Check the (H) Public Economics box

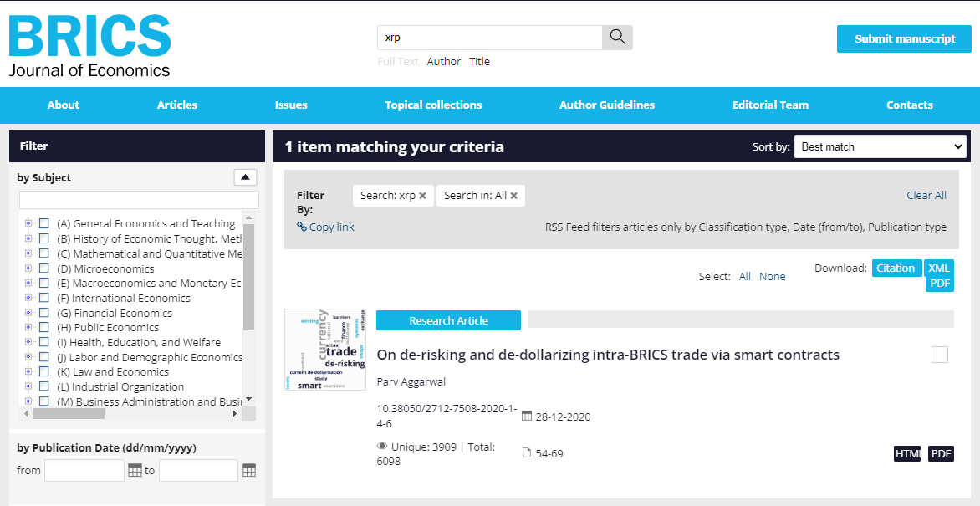coord(43,327)
